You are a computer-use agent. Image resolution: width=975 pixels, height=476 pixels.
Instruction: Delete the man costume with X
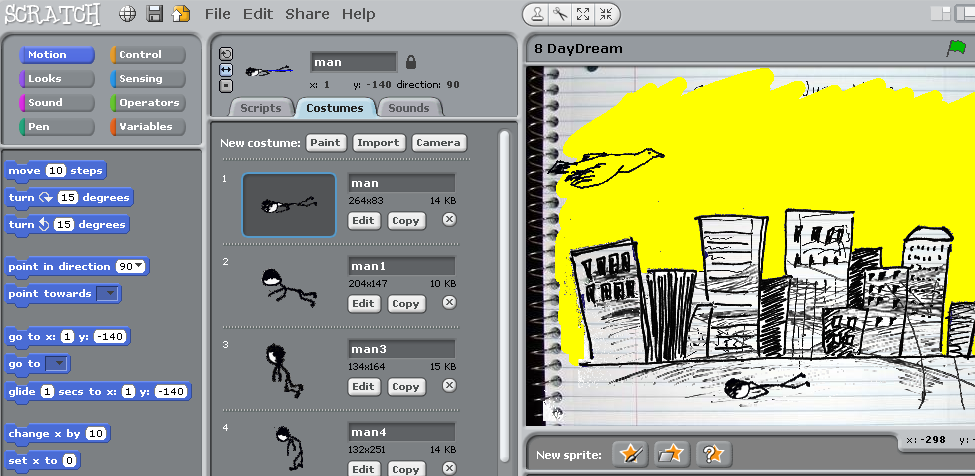pos(449,219)
